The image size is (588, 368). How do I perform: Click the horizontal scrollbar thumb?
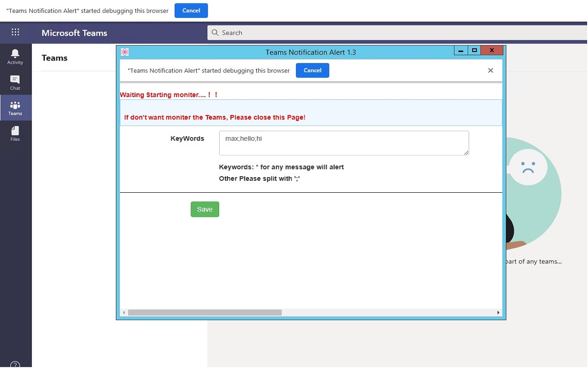205,312
